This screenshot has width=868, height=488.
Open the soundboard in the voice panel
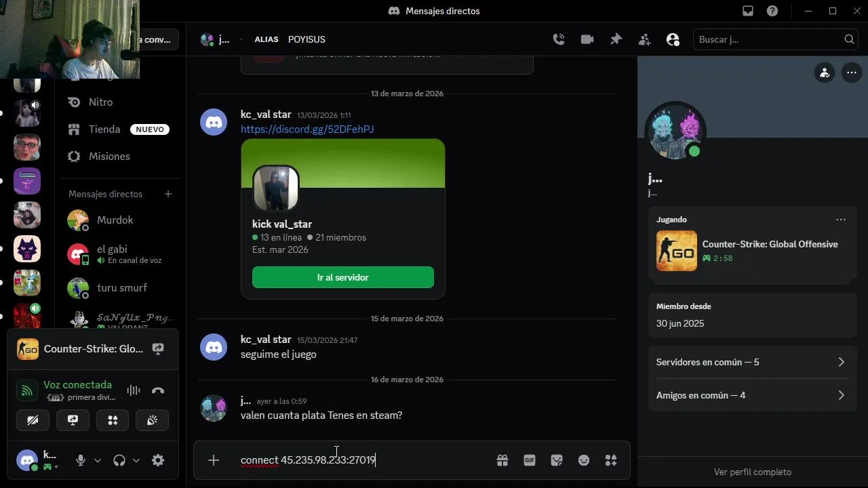point(153,420)
